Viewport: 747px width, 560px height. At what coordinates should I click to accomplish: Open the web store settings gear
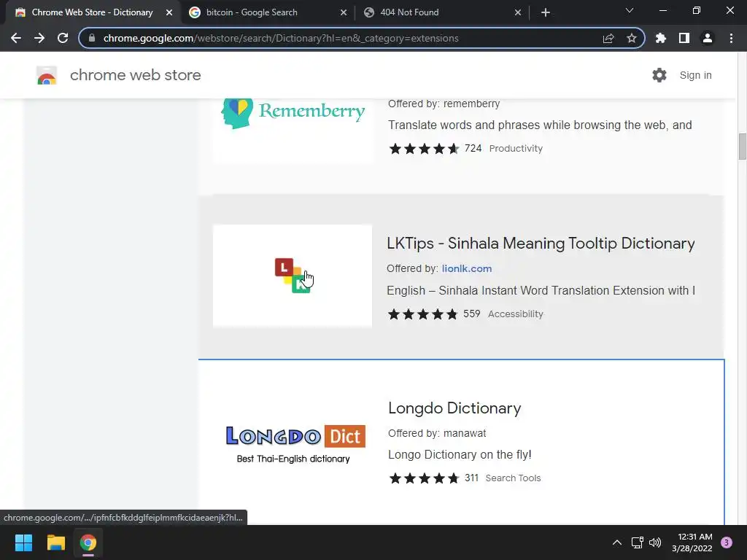click(x=659, y=75)
